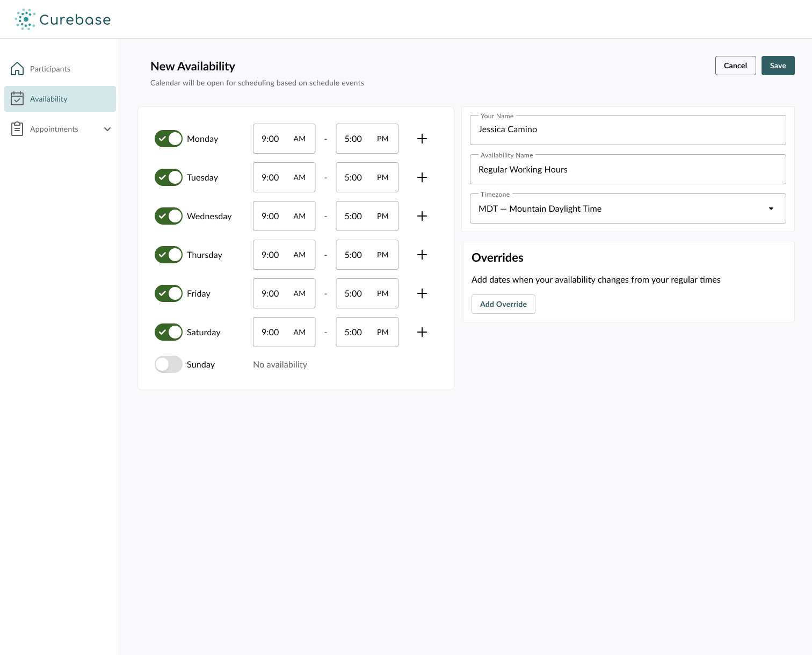Screen dimensions: 812x655
Task: Click the Curebase logo icon
Action: tap(25, 19)
